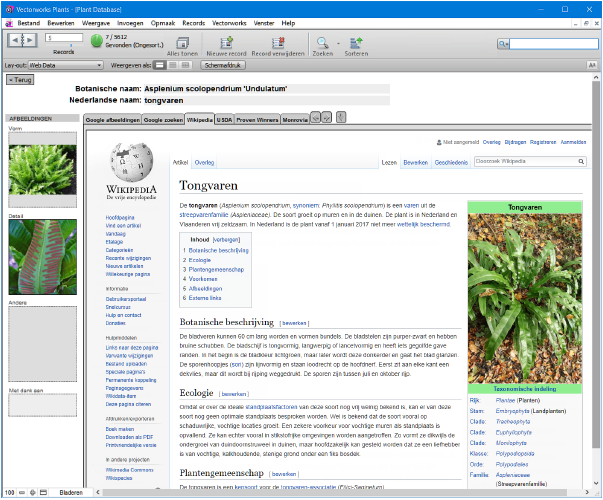Switch to table view display
Image resolution: width=603 pixels, height=500 pixels.
(185, 65)
